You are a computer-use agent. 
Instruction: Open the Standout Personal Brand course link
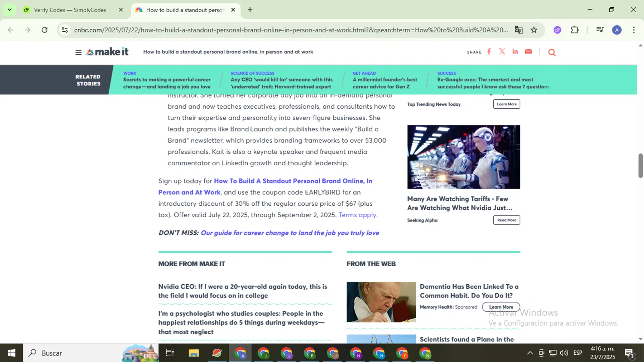[265, 186]
